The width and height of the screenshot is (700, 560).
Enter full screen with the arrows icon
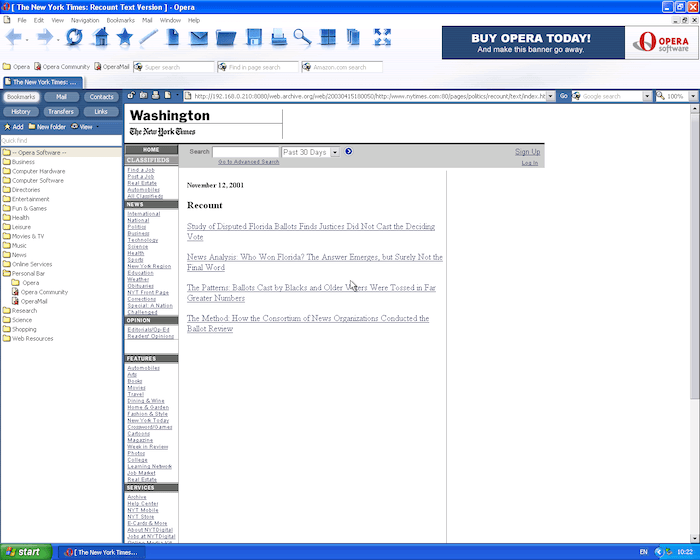pyautogui.click(x=383, y=38)
